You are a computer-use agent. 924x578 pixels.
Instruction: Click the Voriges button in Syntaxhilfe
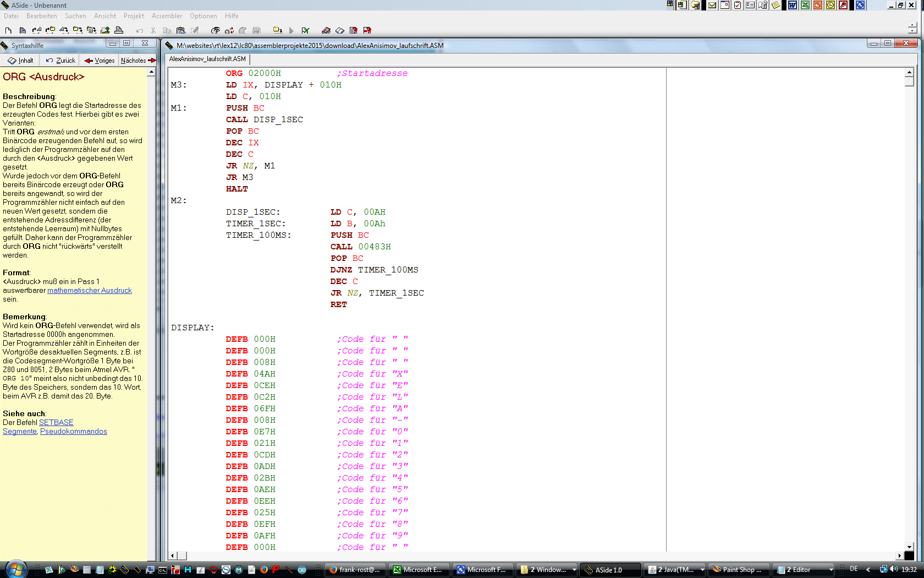[x=100, y=61]
